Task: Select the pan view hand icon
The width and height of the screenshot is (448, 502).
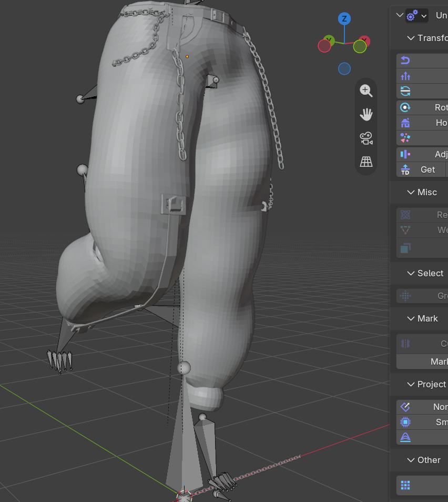Action: [366, 114]
